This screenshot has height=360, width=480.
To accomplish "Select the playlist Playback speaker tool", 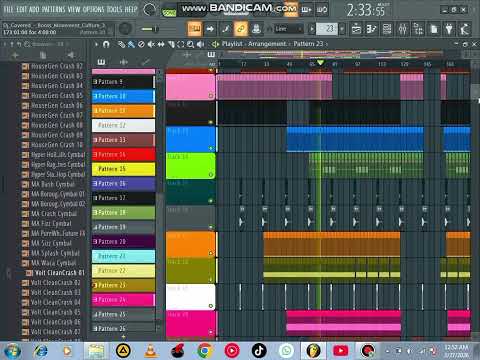I will pyautogui.click(x=200, y=44).
